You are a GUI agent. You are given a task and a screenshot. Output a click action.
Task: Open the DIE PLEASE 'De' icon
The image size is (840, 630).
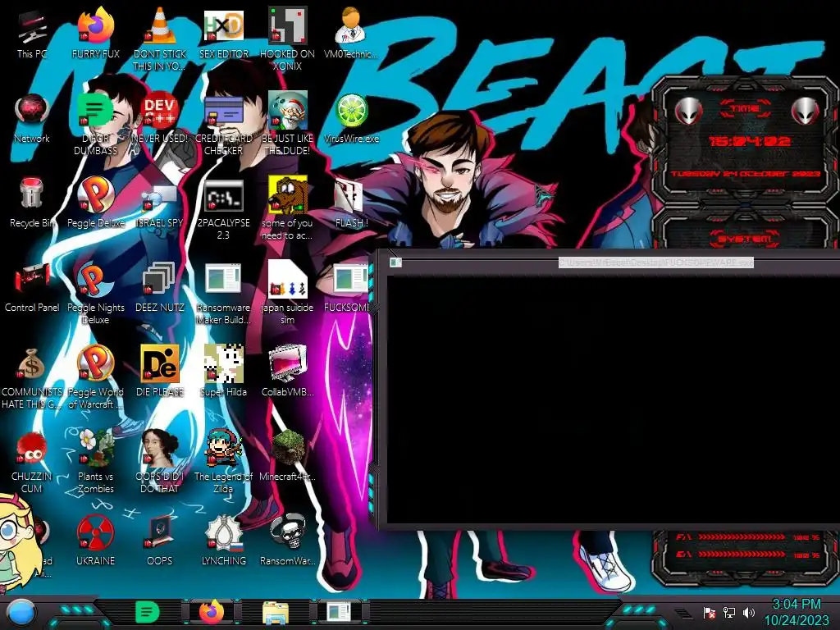click(x=160, y=364)
